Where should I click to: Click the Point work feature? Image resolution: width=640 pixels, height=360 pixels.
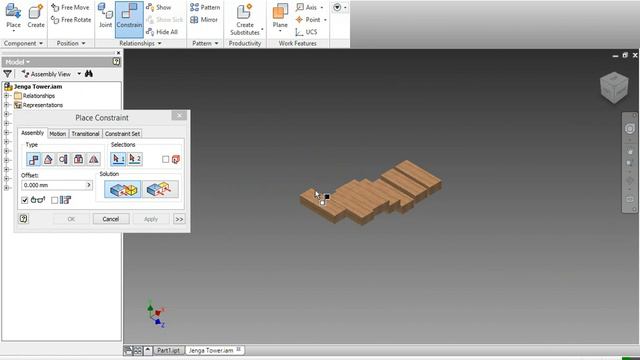click(309, 20)
